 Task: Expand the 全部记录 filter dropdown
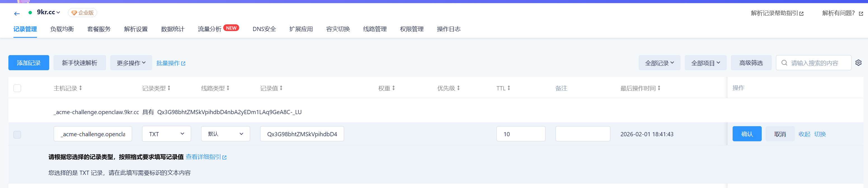click(659, 63)
